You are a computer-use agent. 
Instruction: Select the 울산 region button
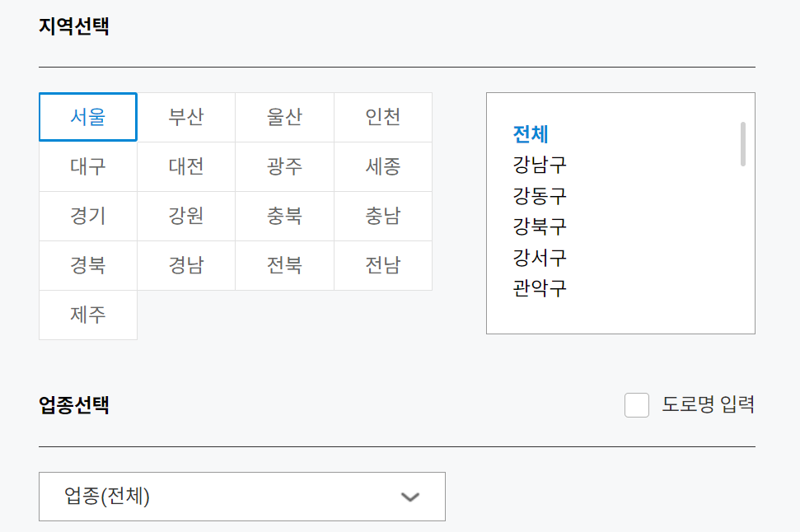(284, 117)
